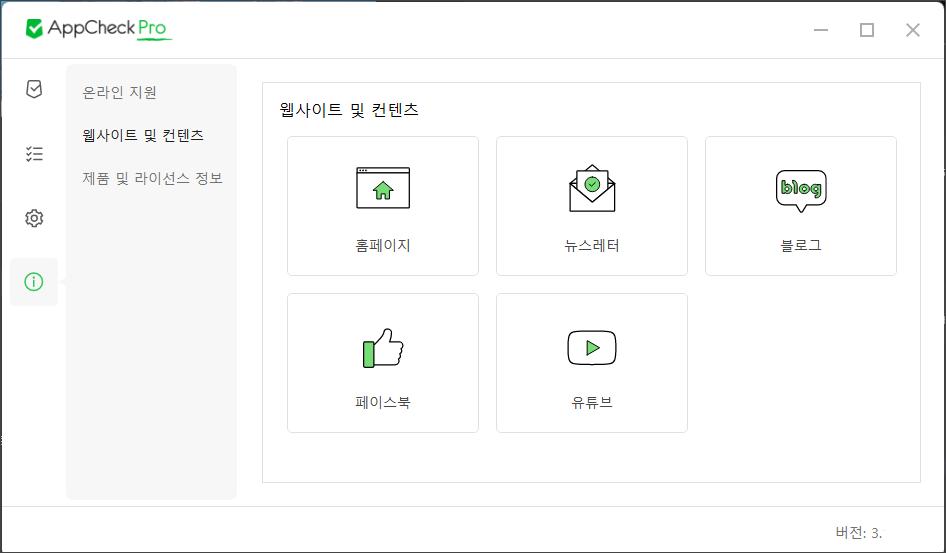Close the AppCheck Pro window

[x=913, y=30]
